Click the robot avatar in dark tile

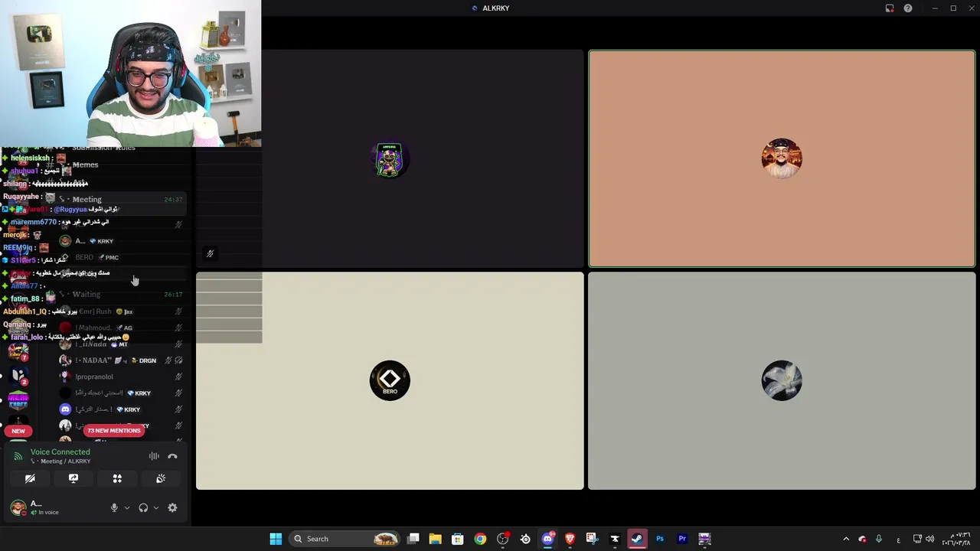pos(390,158)
